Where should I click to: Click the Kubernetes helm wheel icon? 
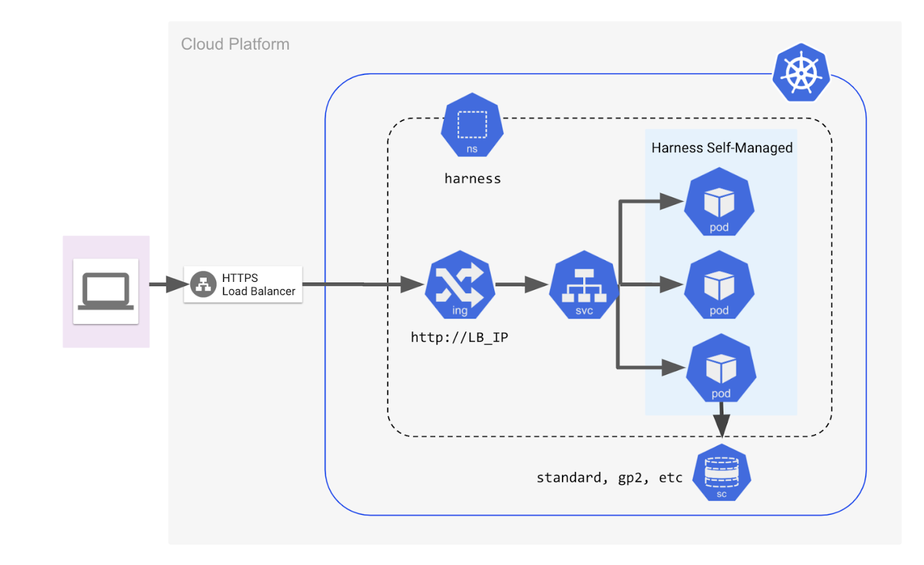[801, 73]
